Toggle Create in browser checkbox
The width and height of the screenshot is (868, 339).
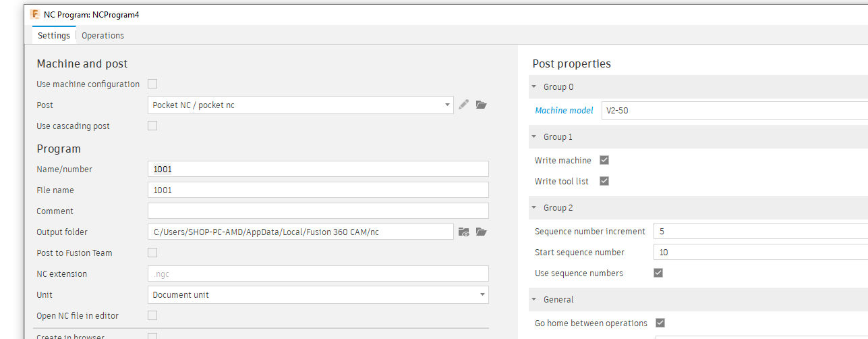152,336
